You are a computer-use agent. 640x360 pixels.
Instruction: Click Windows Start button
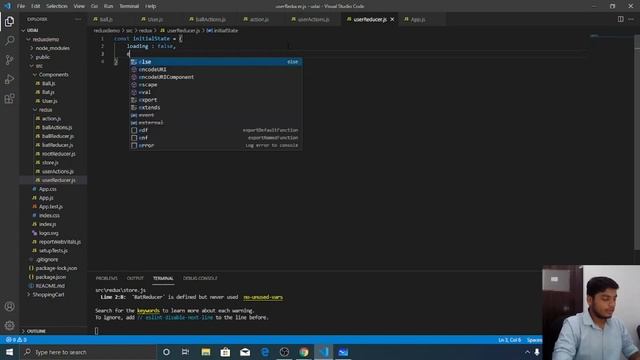click(x=9, y=352)
